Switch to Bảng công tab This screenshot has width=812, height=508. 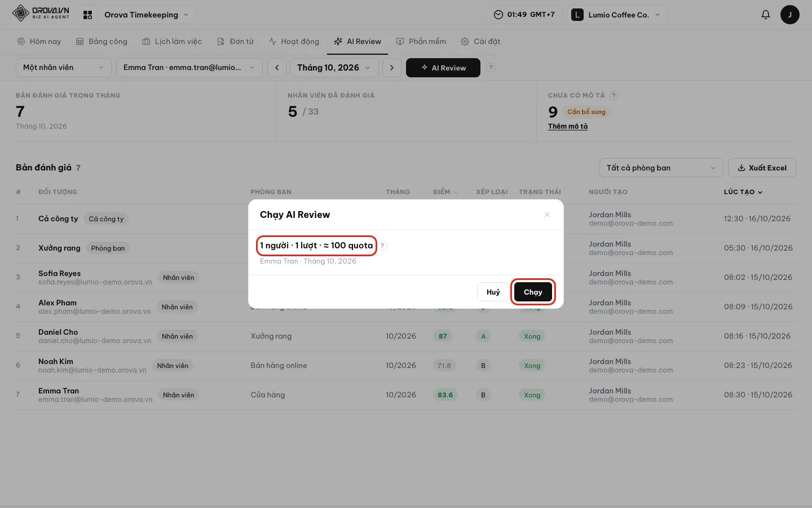pos(101,41)
